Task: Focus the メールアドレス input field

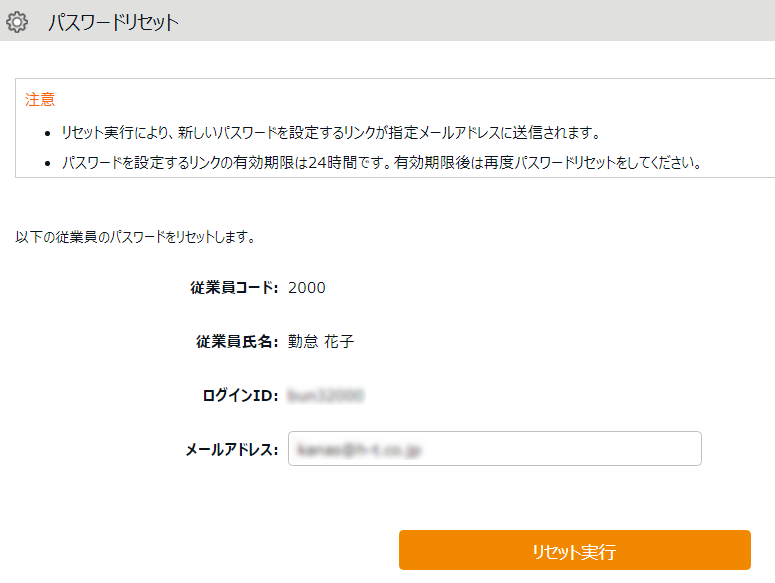Action: (494, 449)
